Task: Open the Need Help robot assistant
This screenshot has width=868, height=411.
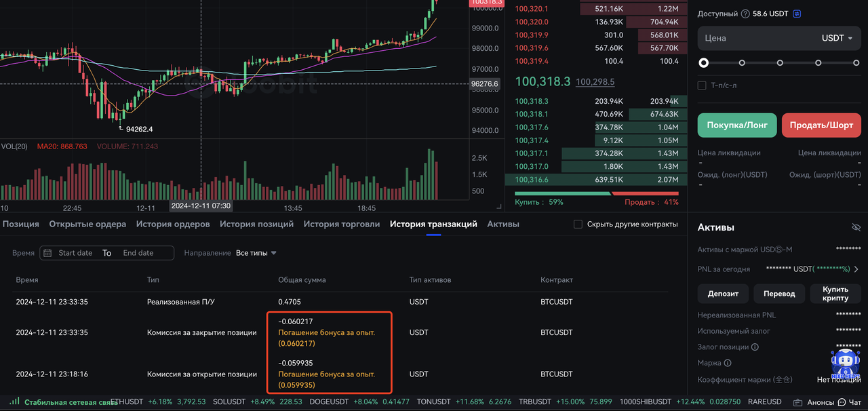Action: [x=846, y=366]
